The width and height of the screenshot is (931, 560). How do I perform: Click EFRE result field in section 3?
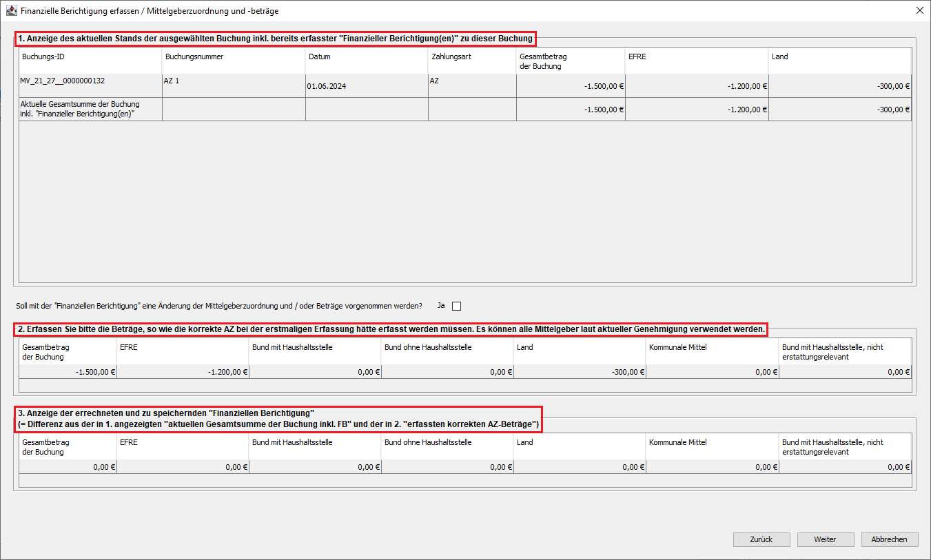(x=183, y=467)
